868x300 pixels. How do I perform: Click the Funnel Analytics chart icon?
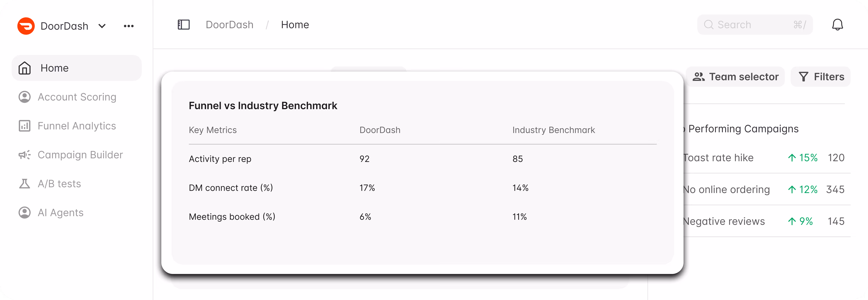click(x=24, y=126)
